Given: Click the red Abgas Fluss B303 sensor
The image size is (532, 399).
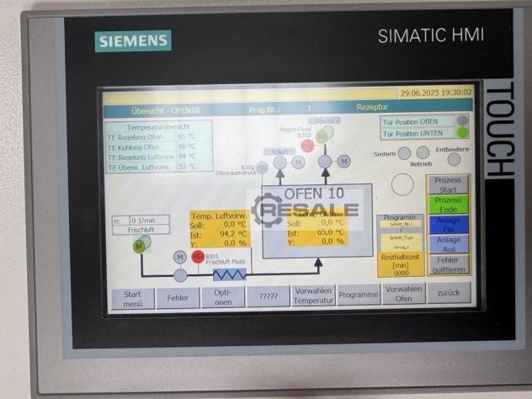Looking at the screenshot, I should [x=307, y=146].
